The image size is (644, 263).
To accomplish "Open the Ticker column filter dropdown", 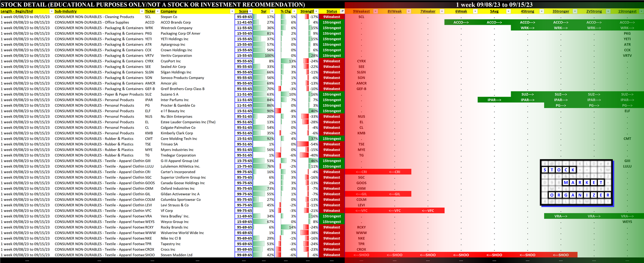I will [157, 11].
